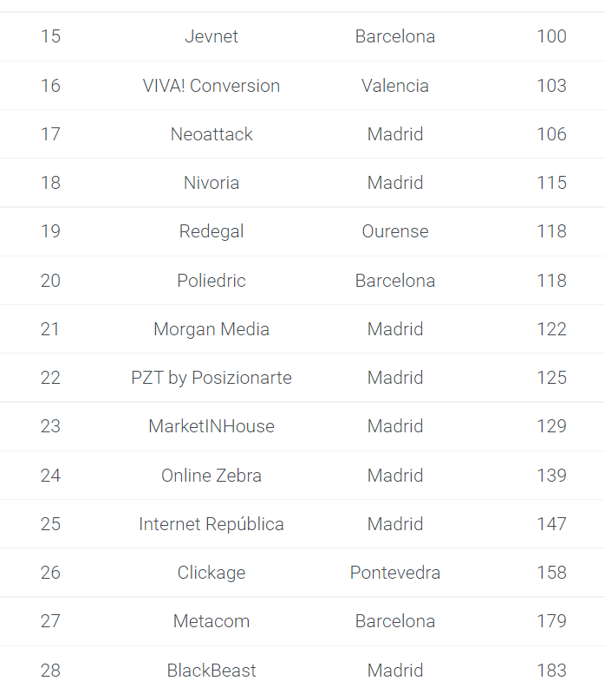Viewport: 605px width, 700px height.
Task: Select Clickage in row 26
Action: (x=211, y=573)
